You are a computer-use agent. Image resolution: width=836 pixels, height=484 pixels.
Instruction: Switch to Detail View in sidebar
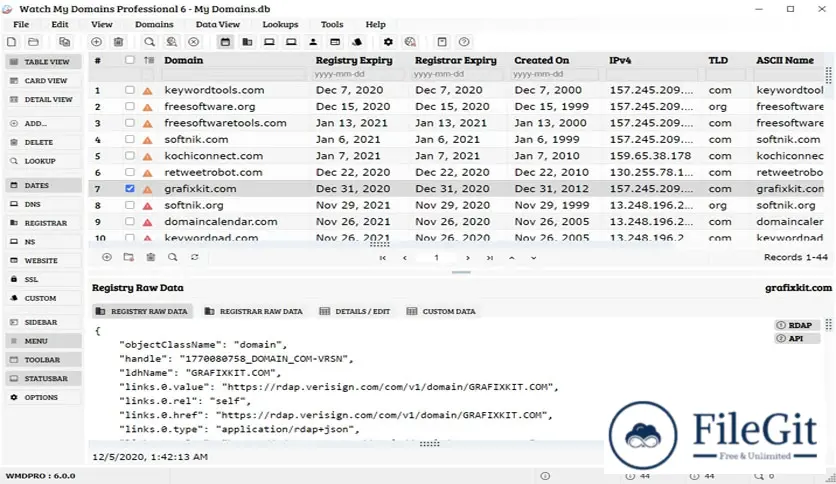point(44,100)
